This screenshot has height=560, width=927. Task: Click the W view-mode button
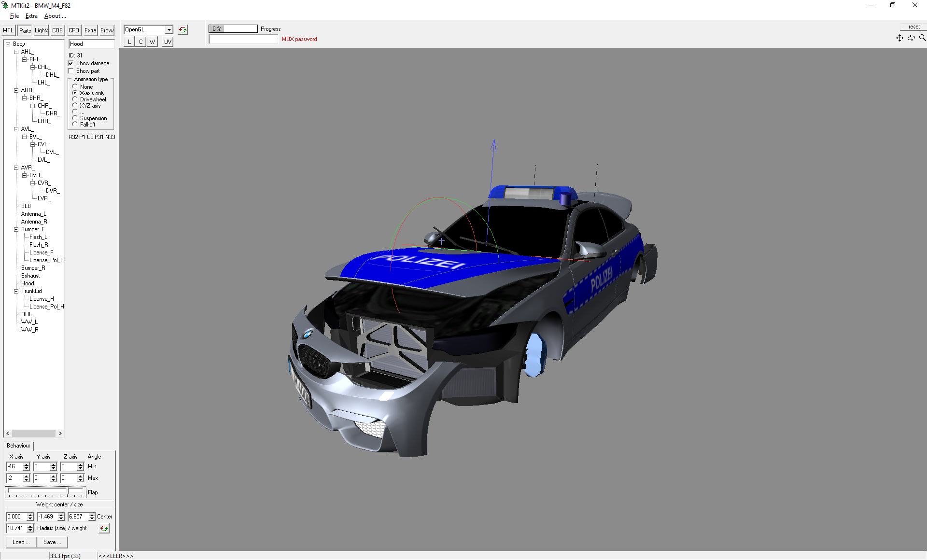point(153,42)
